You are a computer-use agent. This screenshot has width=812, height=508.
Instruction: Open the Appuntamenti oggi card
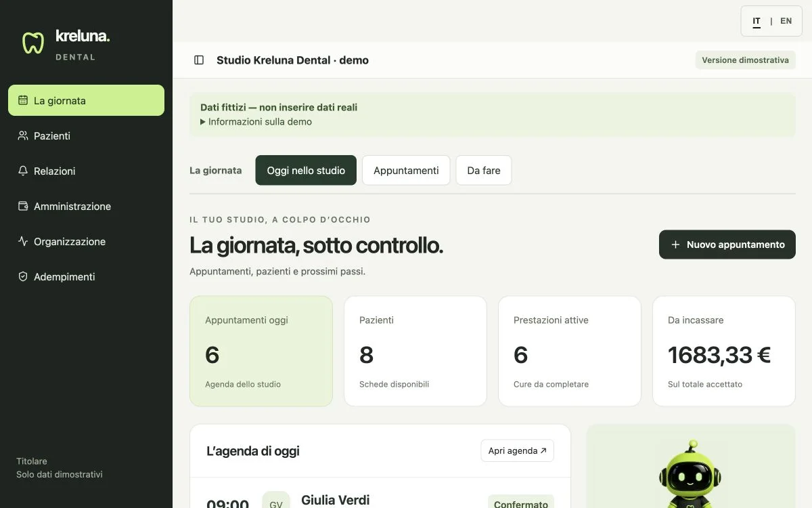261,351
